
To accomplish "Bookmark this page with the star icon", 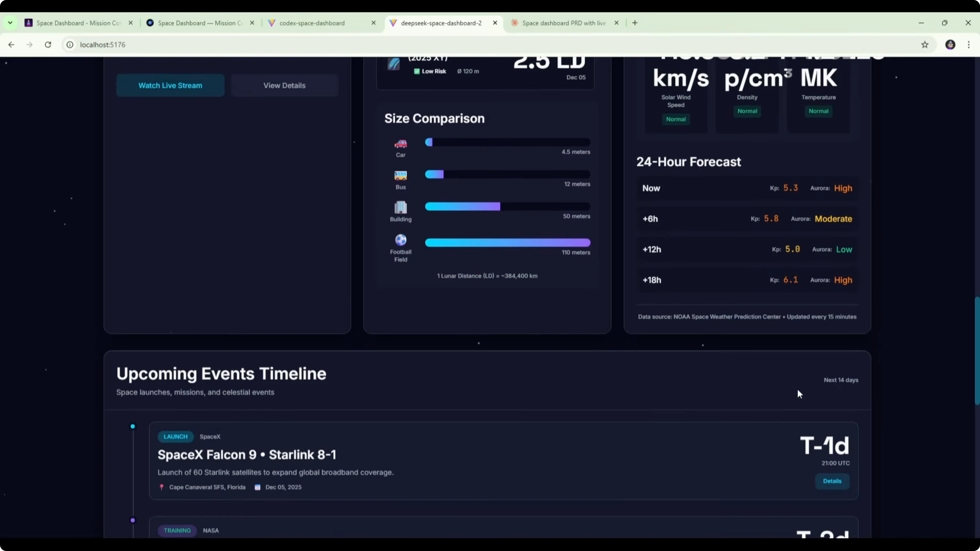I will pos(924,45).
